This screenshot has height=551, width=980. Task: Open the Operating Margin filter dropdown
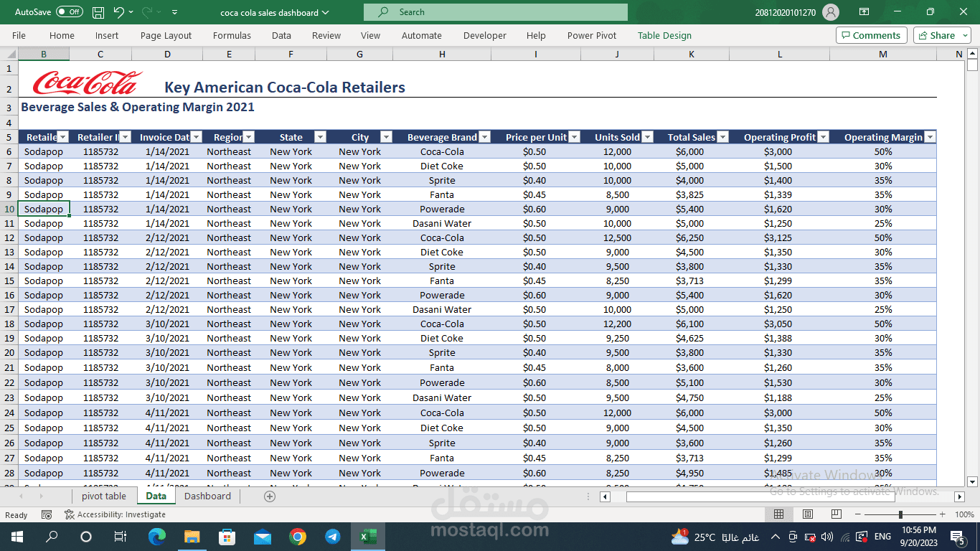(930, 137)
